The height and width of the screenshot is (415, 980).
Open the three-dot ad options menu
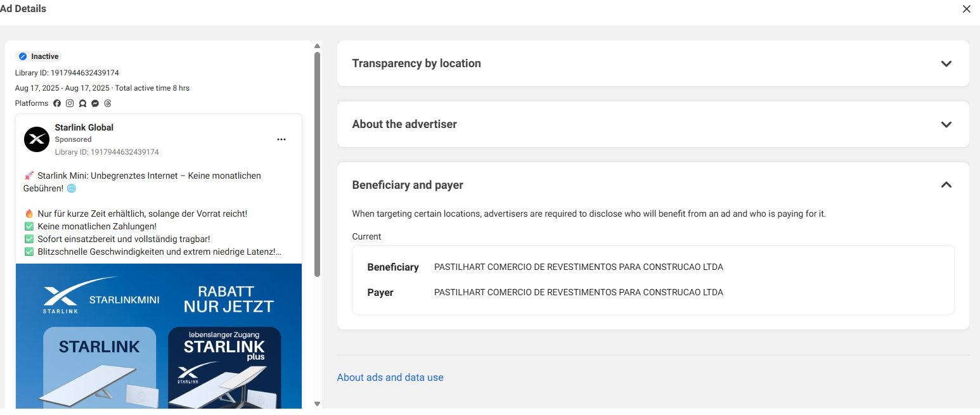[x=281, y=139]
